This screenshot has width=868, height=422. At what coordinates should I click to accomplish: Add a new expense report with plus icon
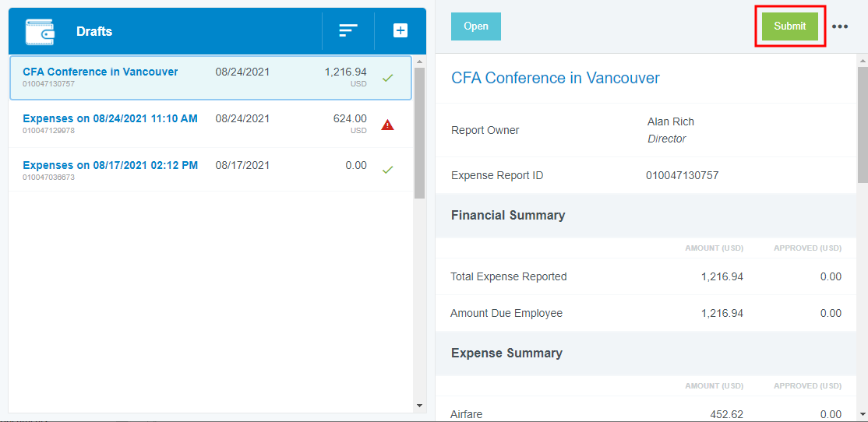tap(400, 31)
